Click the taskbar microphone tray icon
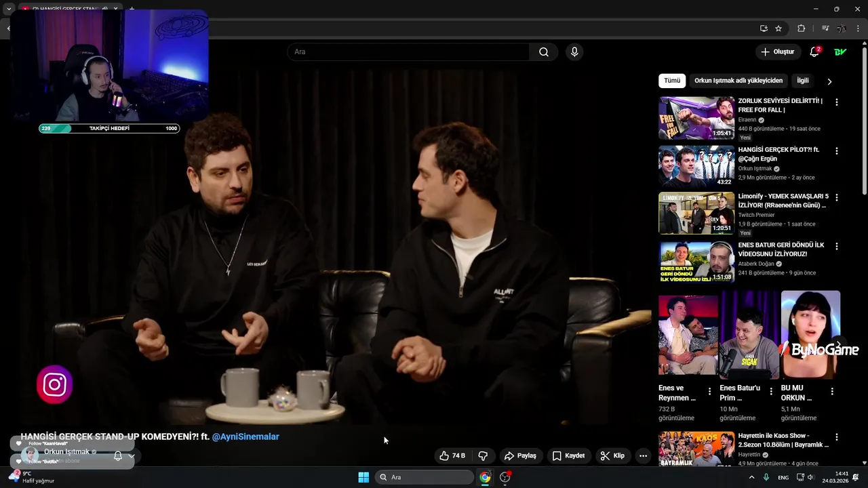This screenshot has width=868, height=488. point(766,477)
